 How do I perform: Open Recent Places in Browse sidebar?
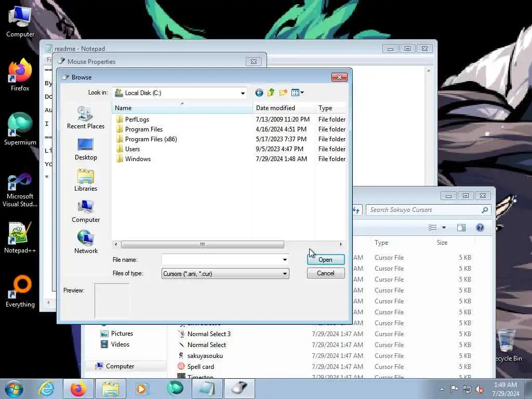tap(86, 117)
